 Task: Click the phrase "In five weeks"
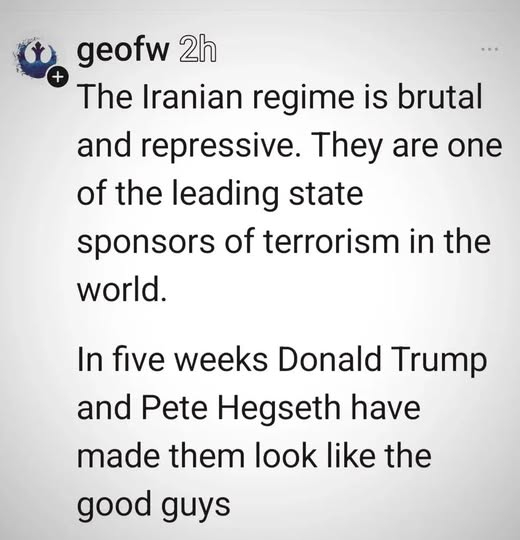click(172, 360)
